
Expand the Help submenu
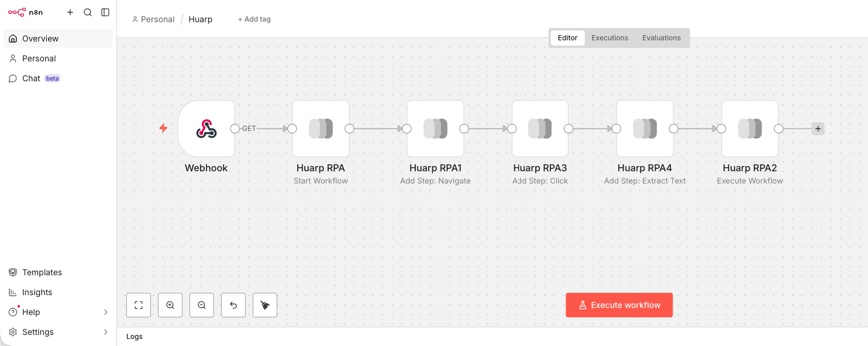106,312
